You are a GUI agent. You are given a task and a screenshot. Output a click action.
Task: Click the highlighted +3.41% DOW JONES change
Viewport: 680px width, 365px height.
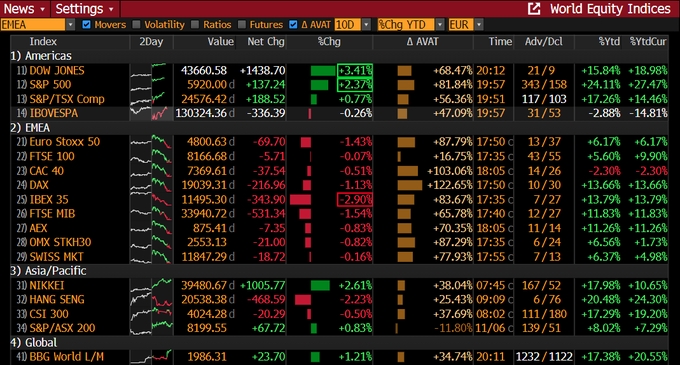tap(355, 70)
